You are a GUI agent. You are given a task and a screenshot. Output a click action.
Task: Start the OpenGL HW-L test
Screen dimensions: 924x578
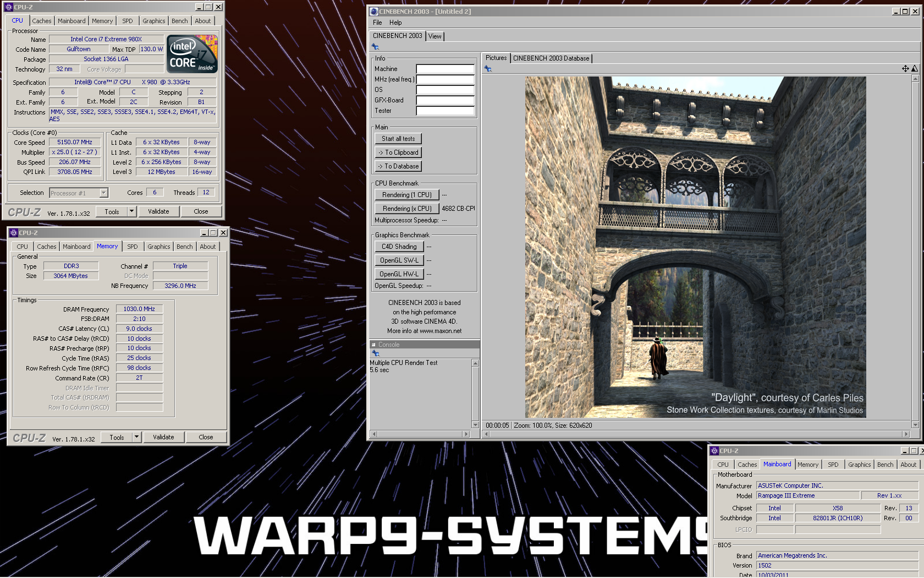pos(399,274)
